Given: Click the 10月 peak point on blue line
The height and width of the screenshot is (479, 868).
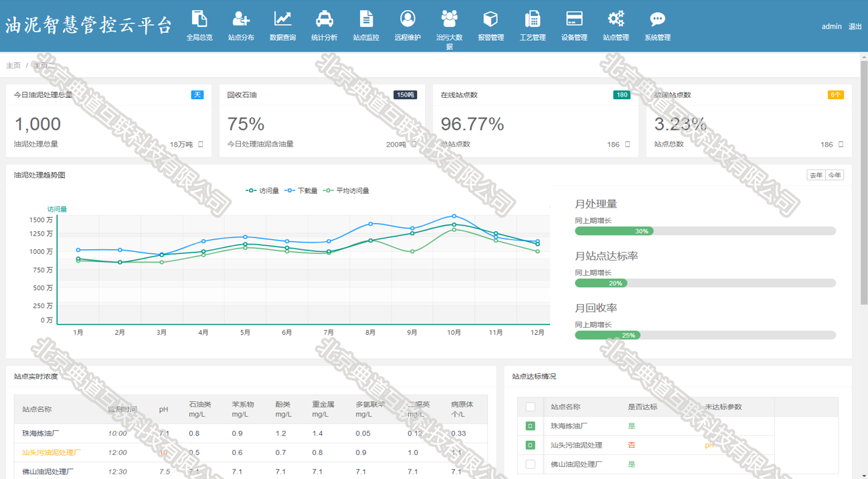Looking at the screenshot, I should (x=454, y=216).
